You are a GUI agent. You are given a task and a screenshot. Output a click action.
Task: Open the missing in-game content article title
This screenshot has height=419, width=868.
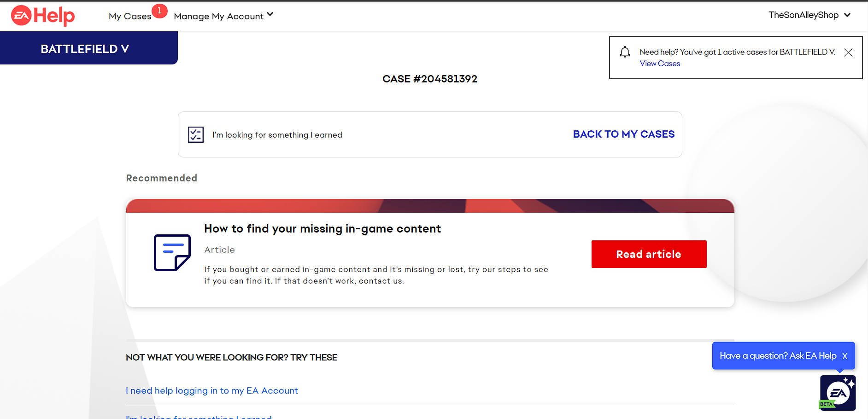(x=323, y=229)
